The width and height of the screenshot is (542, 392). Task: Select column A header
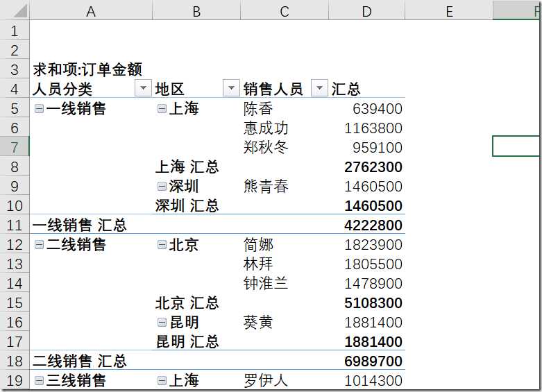pos(91,11)
